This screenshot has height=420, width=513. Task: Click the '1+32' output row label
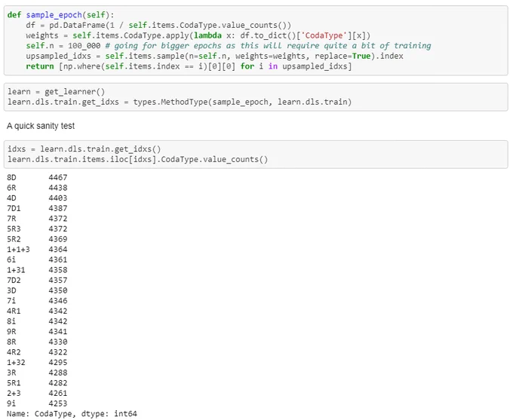16,363
